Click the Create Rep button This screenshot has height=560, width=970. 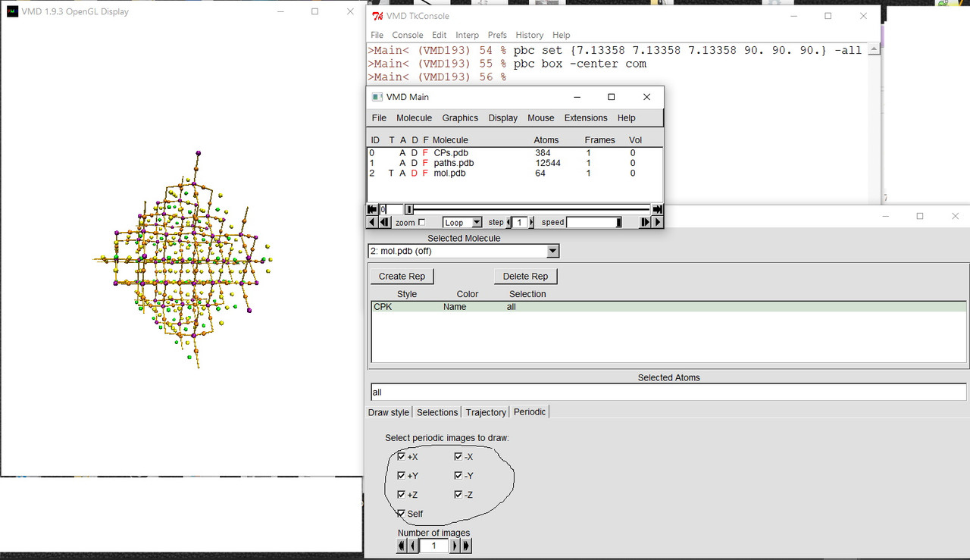coord(402,276)
